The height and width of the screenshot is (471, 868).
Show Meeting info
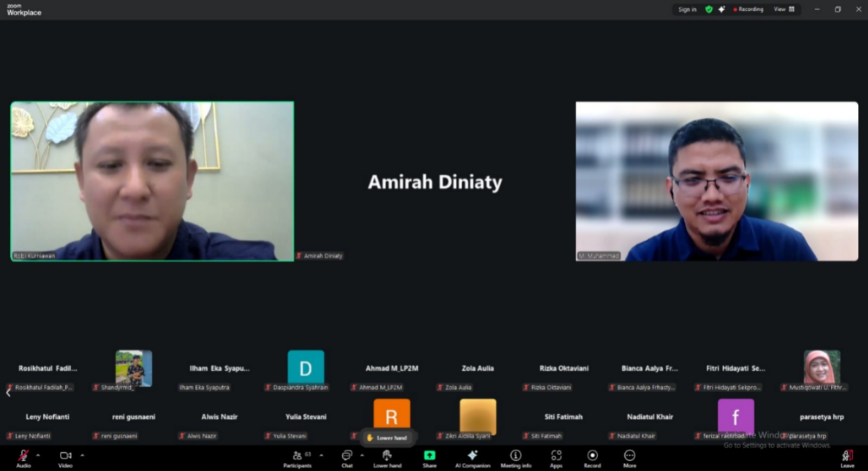[x=515, y=457]
